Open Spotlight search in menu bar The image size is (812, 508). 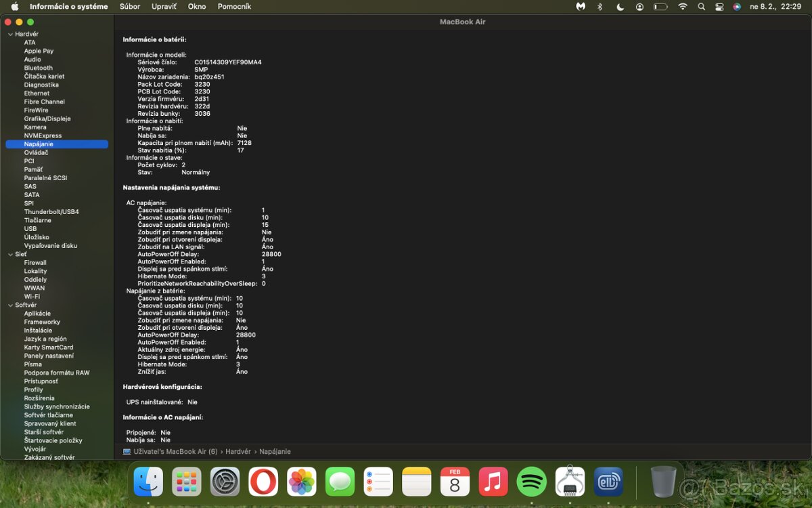(x=701, y=7)
